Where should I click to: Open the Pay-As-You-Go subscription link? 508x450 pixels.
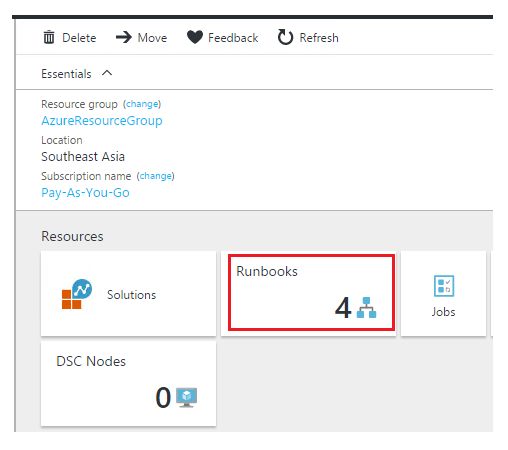tap(85, 192)
